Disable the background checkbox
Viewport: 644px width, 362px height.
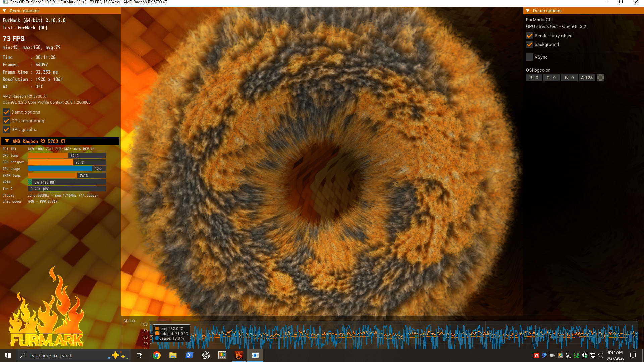click(530, 44)
